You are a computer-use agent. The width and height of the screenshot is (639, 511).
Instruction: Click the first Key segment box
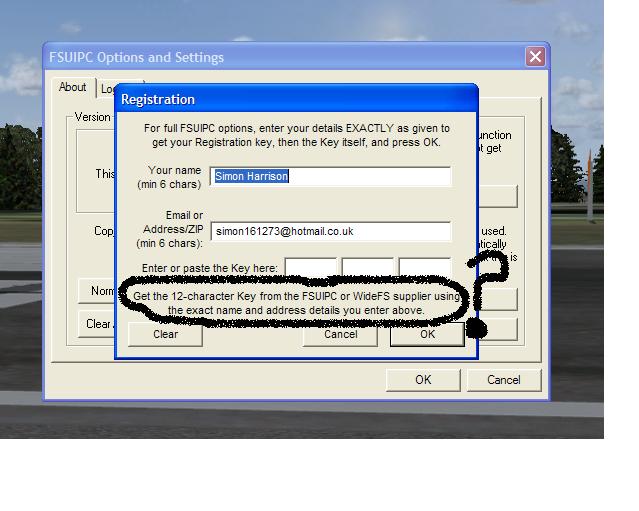311,267
